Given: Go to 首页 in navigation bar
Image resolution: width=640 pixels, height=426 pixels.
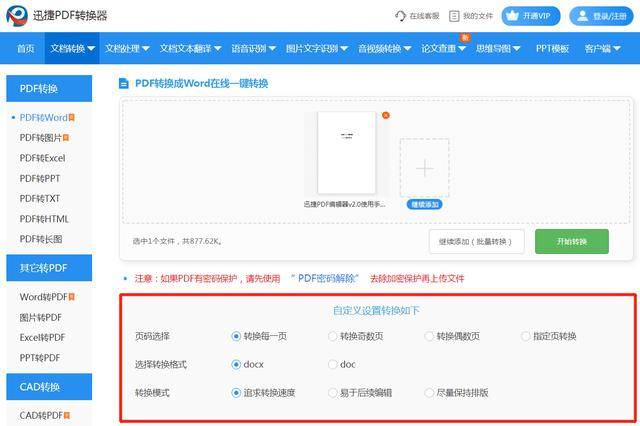Looking at the screenshot, I should click(x=26, y=49).
